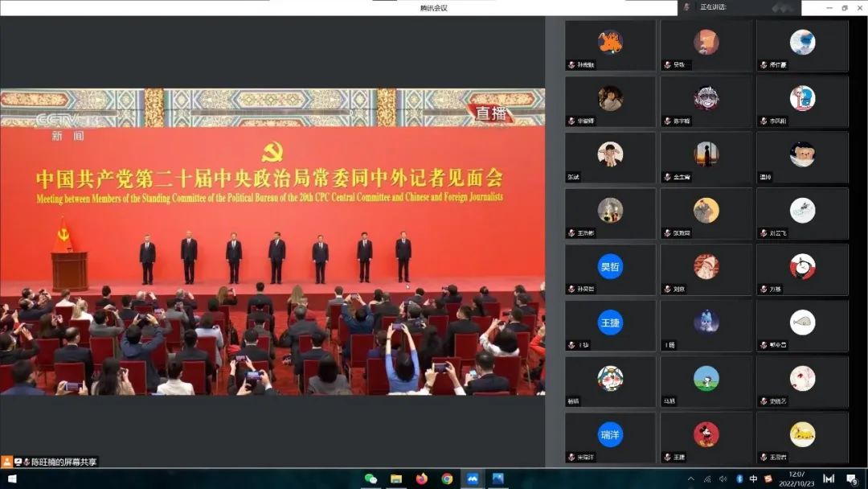Click the shared screen CCTV video
Screen dimensions: 868x489
[272, 241]
